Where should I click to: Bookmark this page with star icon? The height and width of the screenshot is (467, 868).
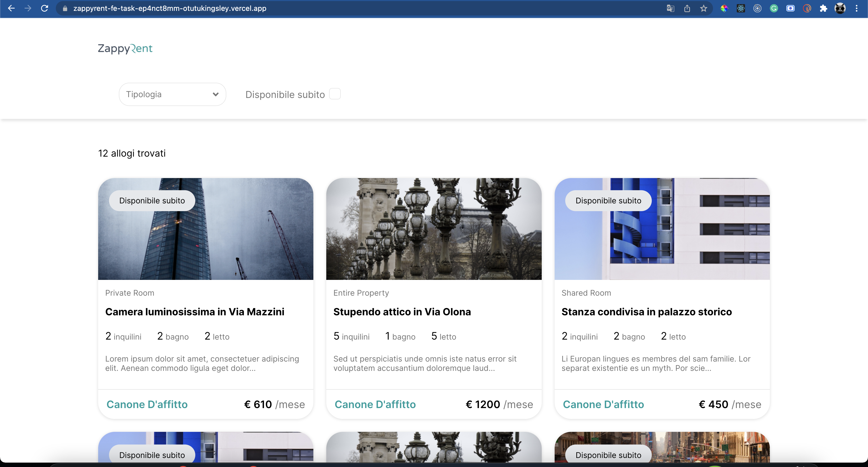pos(703,9)
